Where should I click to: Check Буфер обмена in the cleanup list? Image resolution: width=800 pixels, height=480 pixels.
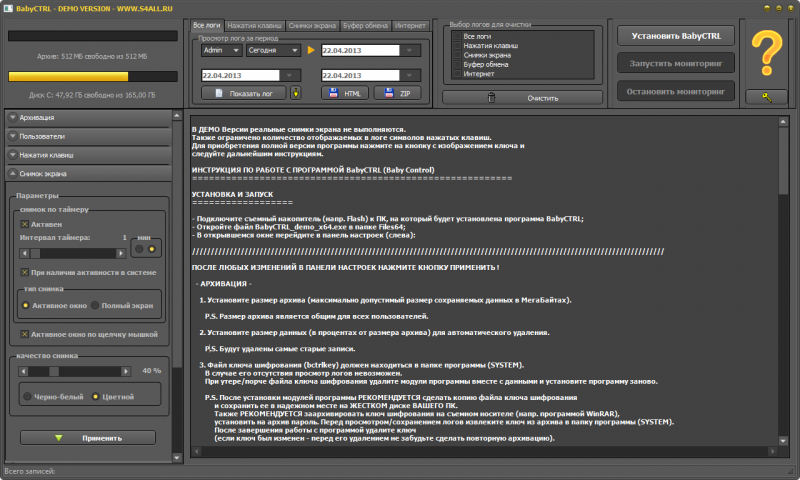tap(458, 64)
